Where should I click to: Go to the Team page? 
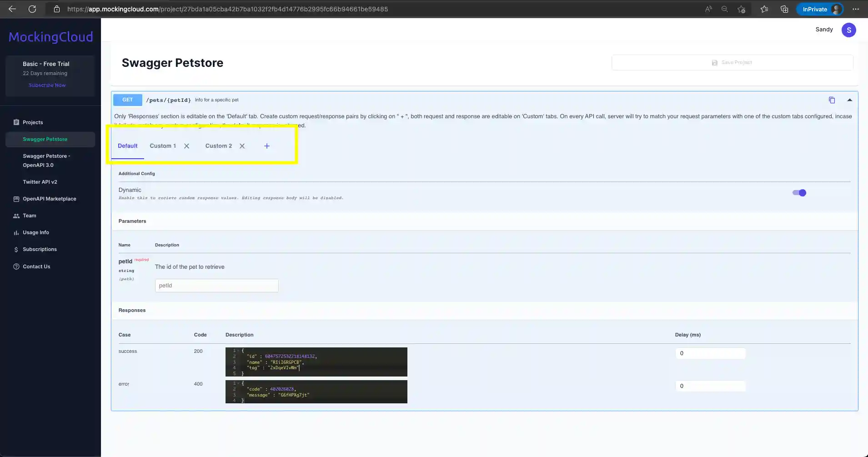(x=30, y=216)
